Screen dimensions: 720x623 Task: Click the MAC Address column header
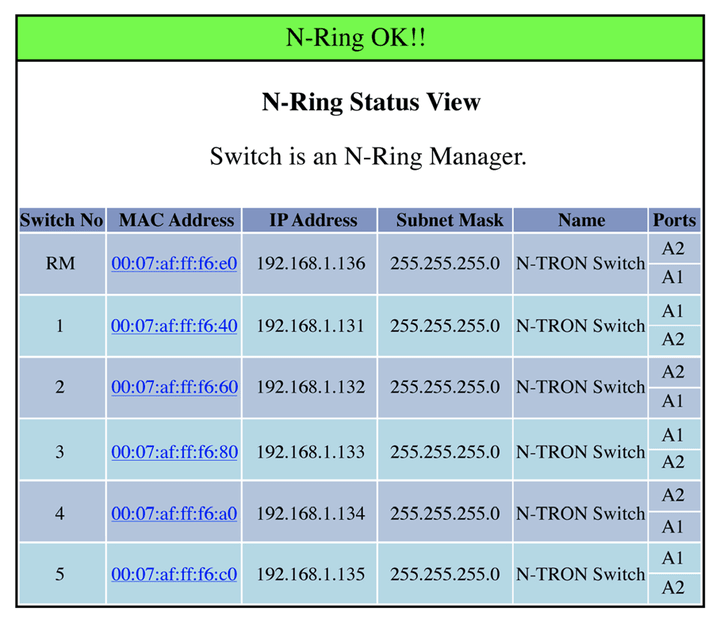174,220
